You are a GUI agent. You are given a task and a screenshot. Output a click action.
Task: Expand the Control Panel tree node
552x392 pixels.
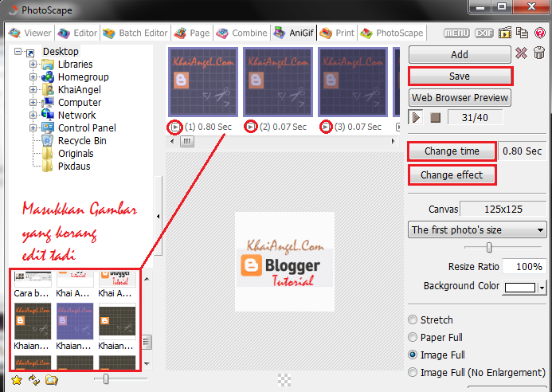point(33,127)
